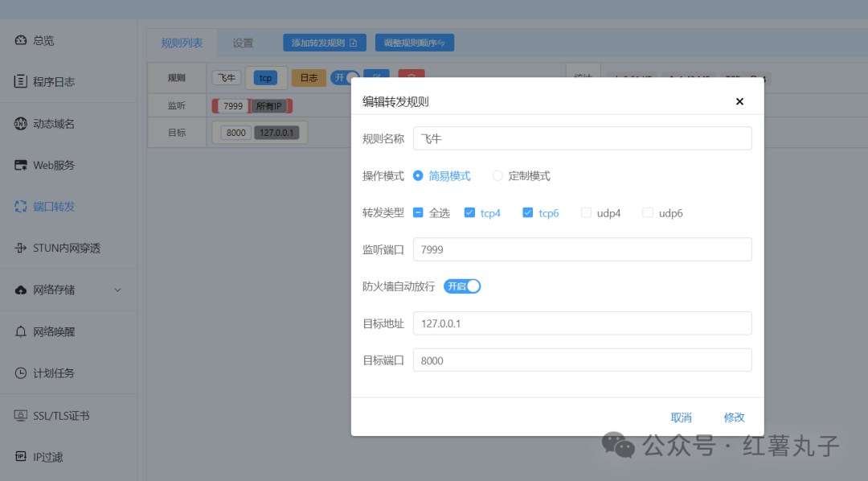The width and height of the screenshot is (868, 481).
Task: Turn off 防火墙自动放行 switch
Action: tap(462, 286)
